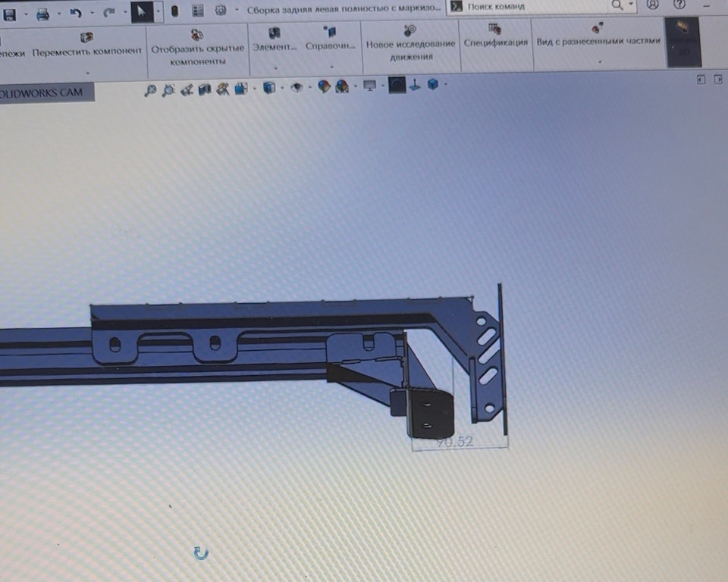Click Новое исследование движения button
This screenshot has width=728, height=582.
(x=410, y=44)
